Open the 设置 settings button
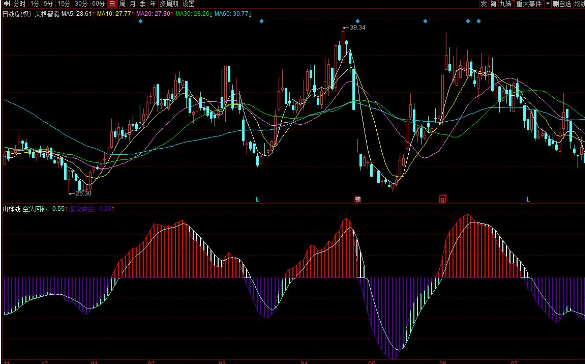This screenshot has height=364, width=585. tap(188, 4)
